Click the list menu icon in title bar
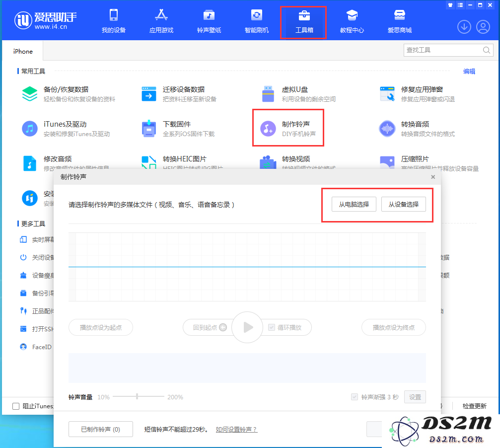Screen dimensions: 500x448 pyautogui.click(x=460, y=5)
